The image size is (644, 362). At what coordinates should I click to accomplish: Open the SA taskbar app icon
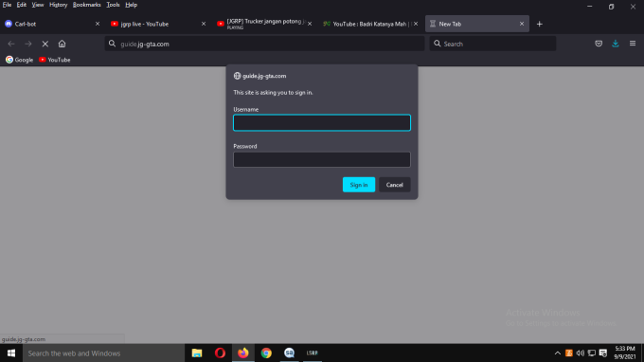tap(289, 353)
